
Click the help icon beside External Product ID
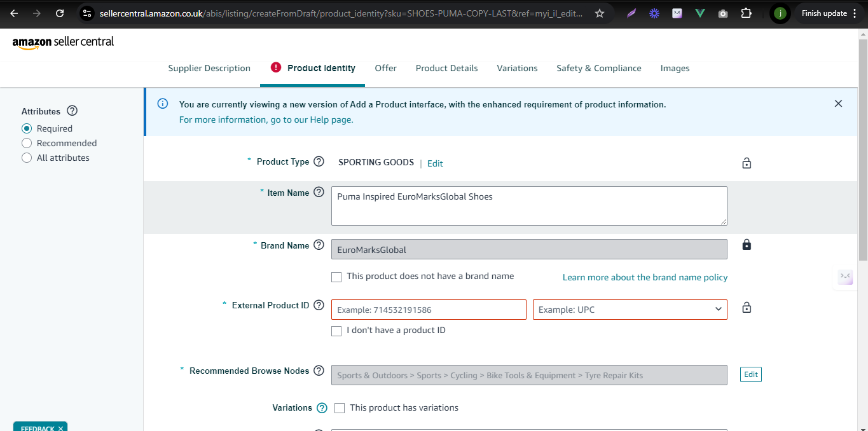[319, 306]
